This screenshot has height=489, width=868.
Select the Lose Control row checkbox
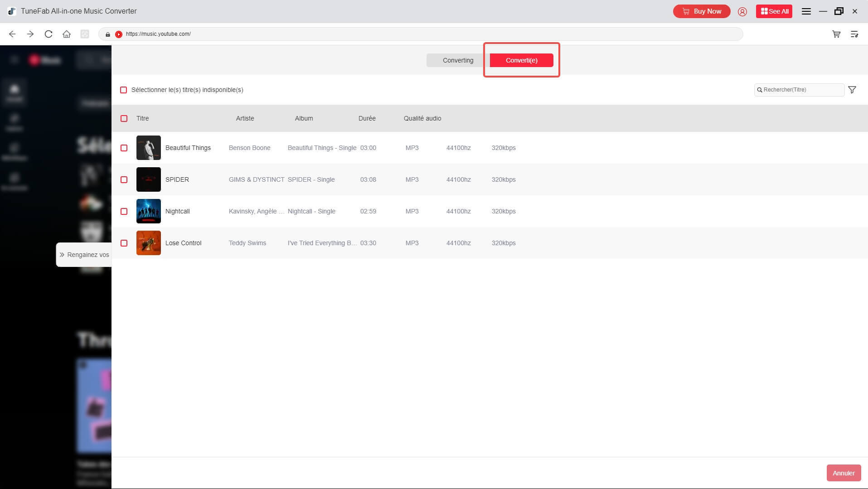(124, 243)
